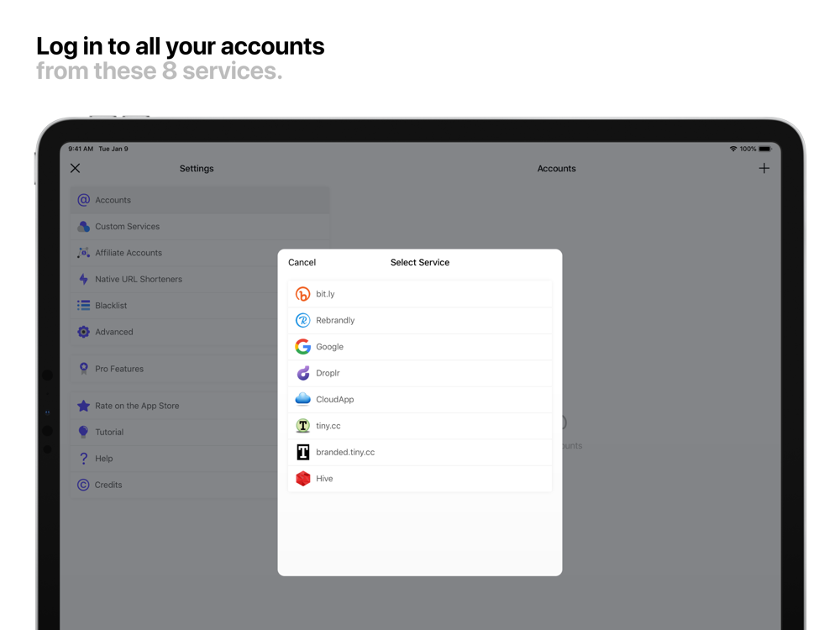Open Pro Features in sidebar
Image resolution: width=840 pixels, height=630 pixels.
click(x=174, y=369)
